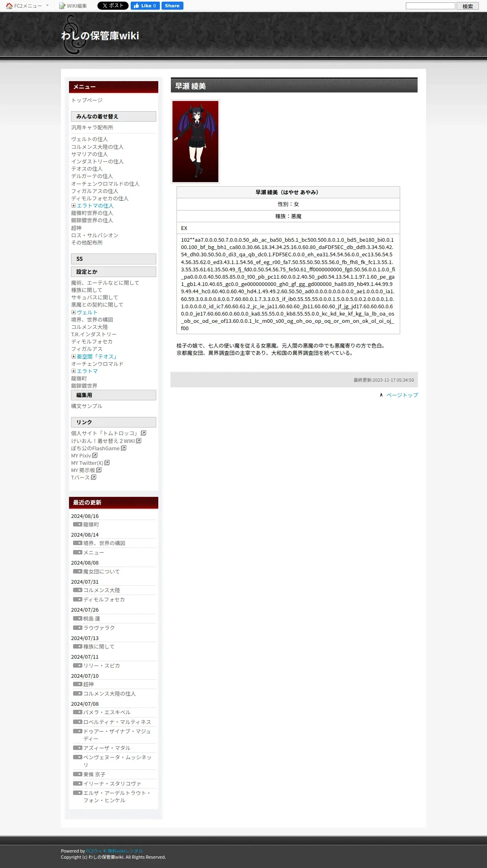Screen dimensions: 487x868
Task: Click arrow icon beside メニュー update entry
Action: [78, 552]
